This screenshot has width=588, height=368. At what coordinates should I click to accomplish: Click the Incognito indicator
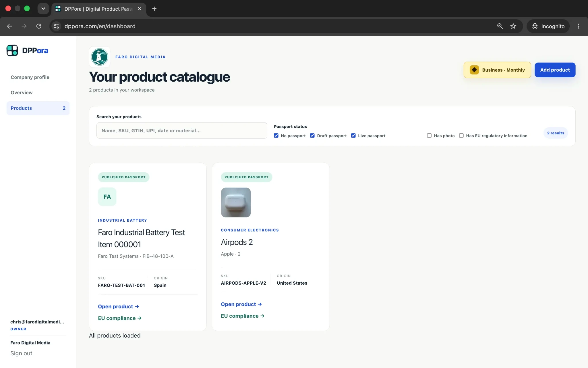coord(548,26)
